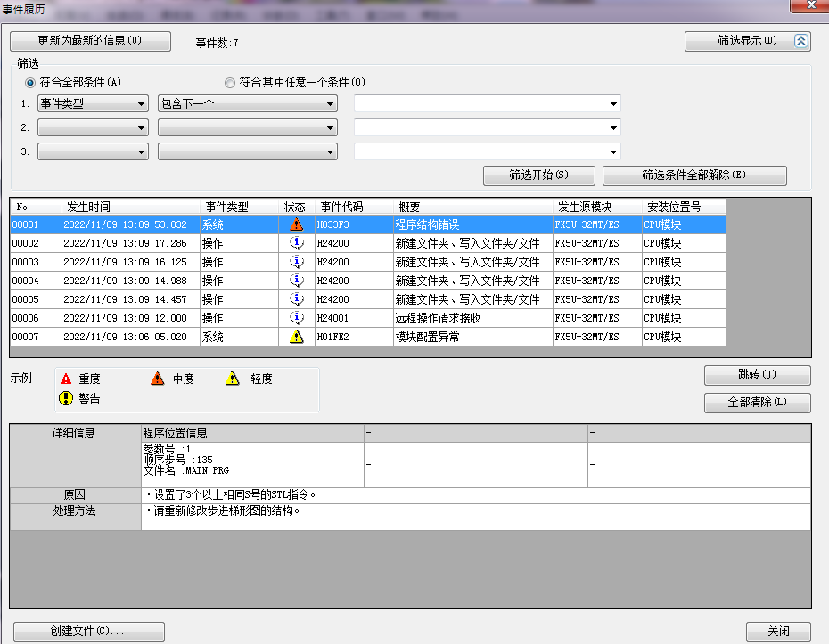Click 更新为最新的信息 button
The height and width of the screenshot is (644, 829).
point(90,41)
